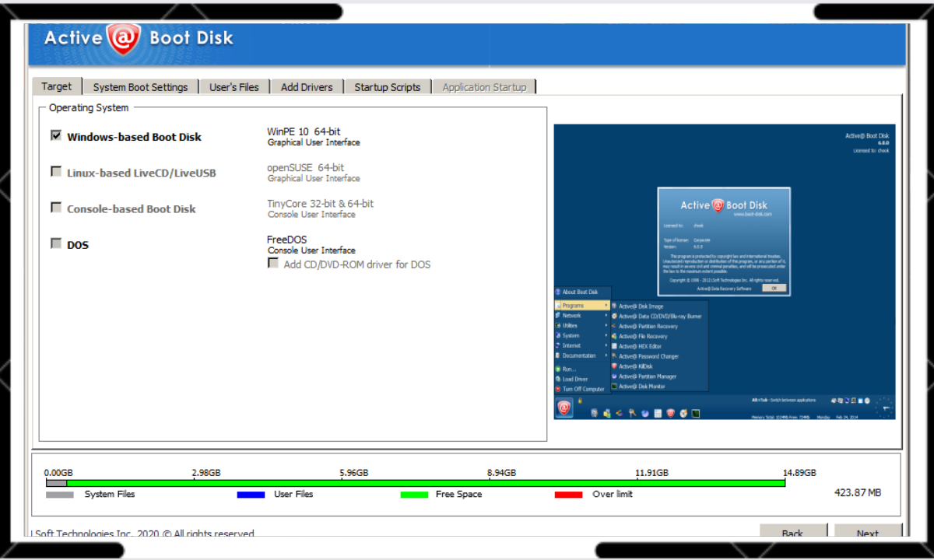Viewport: 934px width, 560px height.
Task: Enable Linux-based LiveCD/LiveUSB option
Action: (x=56, y=170)
